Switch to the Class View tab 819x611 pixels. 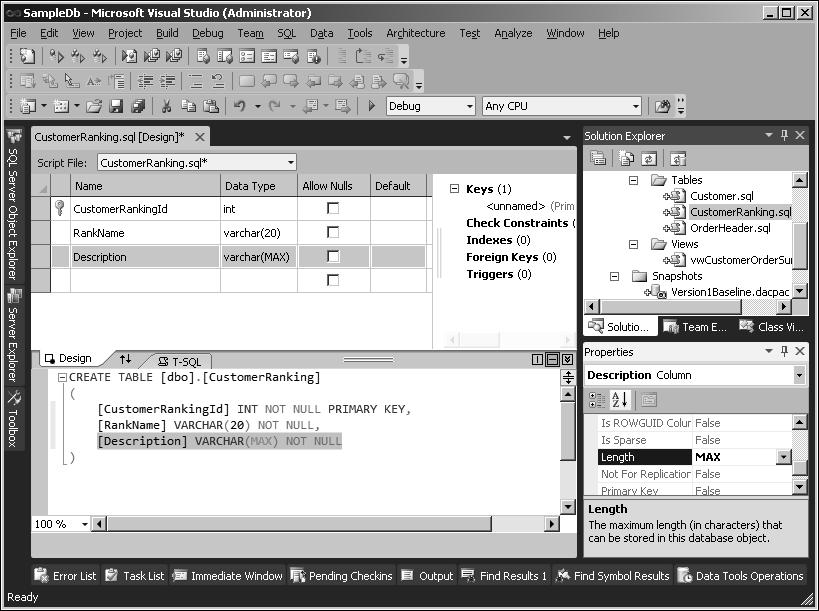[771, 327]
